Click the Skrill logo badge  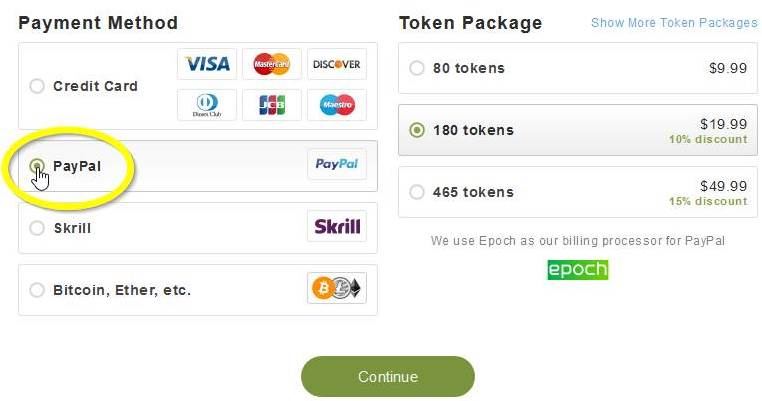coord(337,226)
